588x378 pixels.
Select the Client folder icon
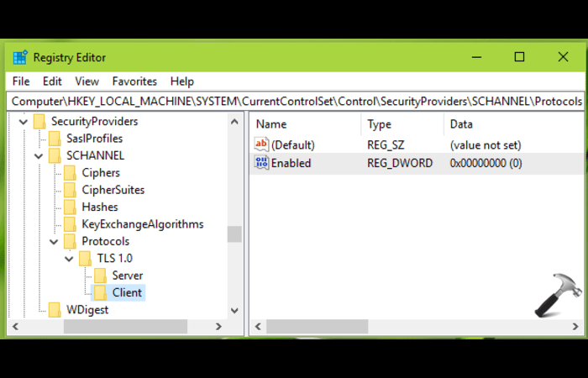tap(100, 293)
